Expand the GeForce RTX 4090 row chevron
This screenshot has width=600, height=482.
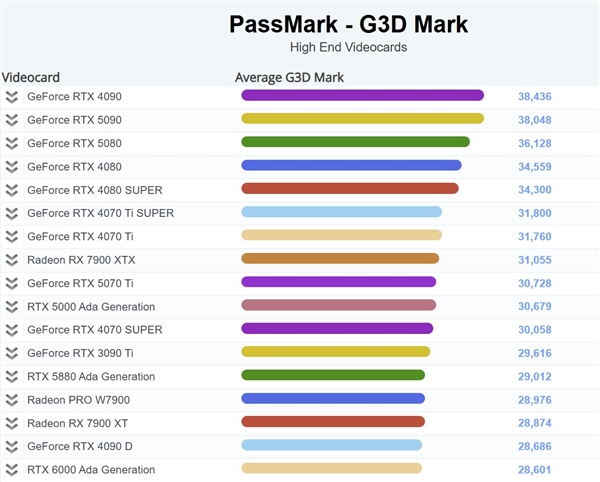coord(12,97)
